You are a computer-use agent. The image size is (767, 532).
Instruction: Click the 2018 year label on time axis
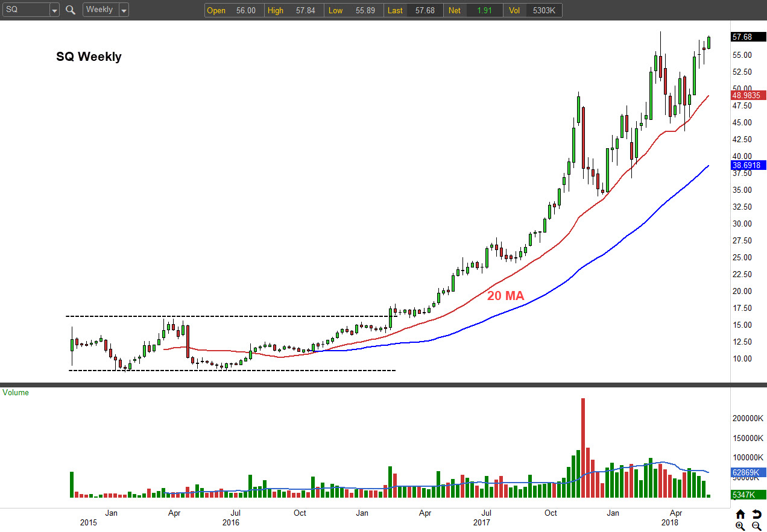(670, 522)
